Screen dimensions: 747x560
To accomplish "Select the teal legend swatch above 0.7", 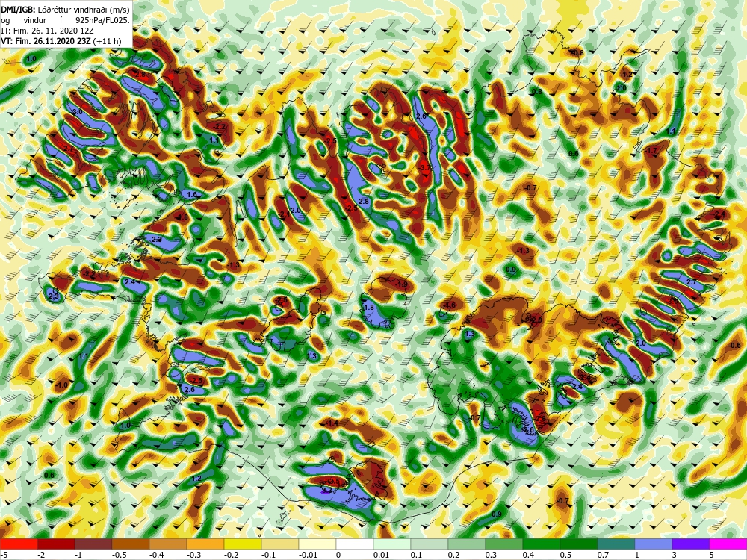I will pyautogui.click(x=616, y=544).
